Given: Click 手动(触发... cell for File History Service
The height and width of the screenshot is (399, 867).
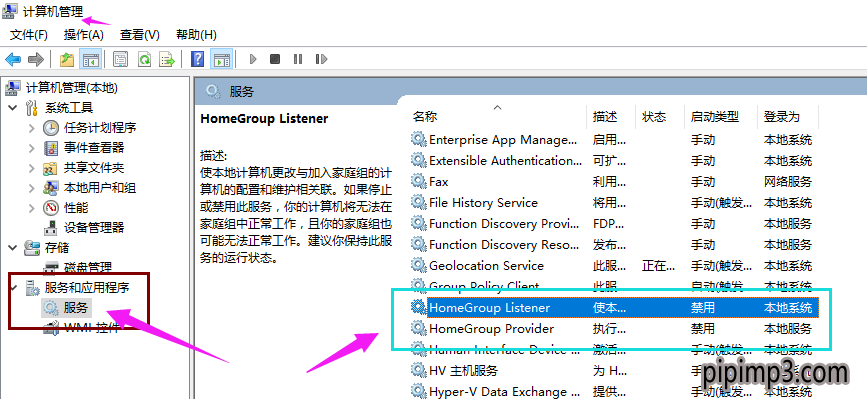Looking at the screenshot, I should click(721, 202).
